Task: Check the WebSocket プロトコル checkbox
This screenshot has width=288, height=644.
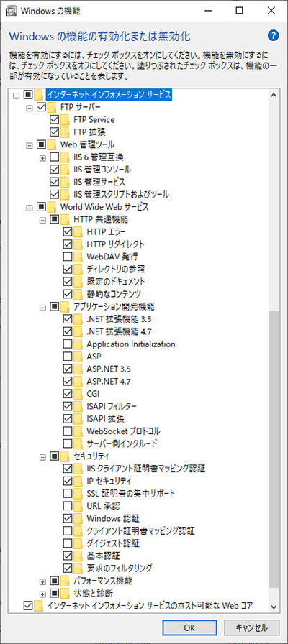Action: coord(68,431)
